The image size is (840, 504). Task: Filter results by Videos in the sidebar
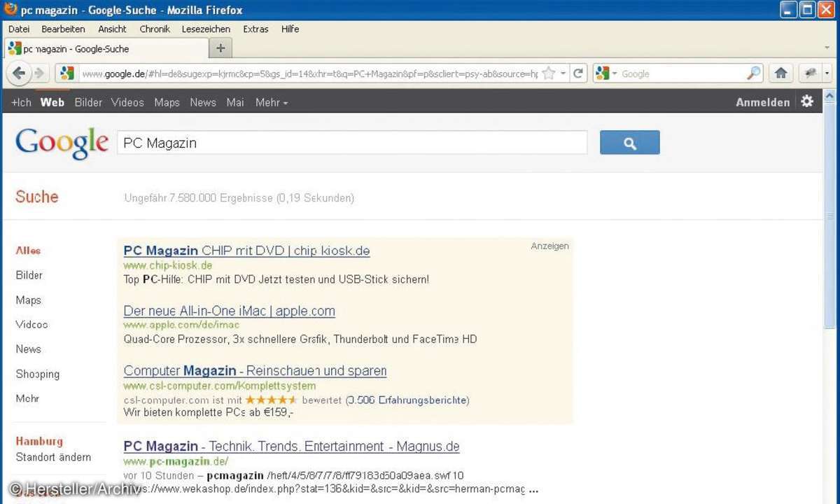31,324
